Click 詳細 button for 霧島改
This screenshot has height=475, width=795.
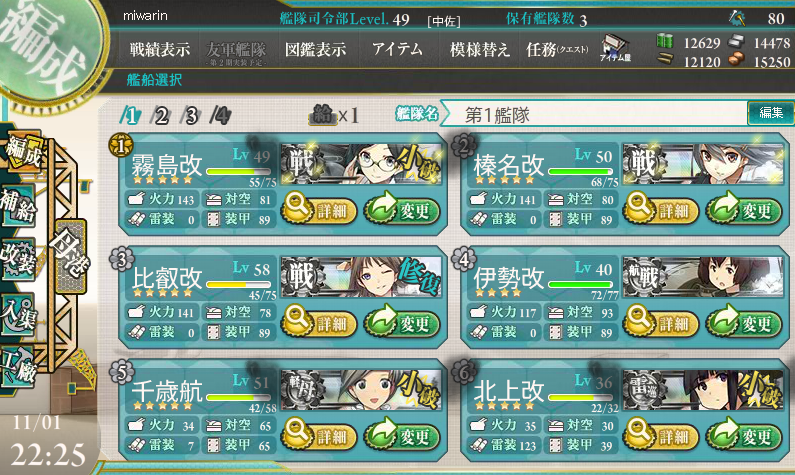pyautogui.click(x=318, y=210)
